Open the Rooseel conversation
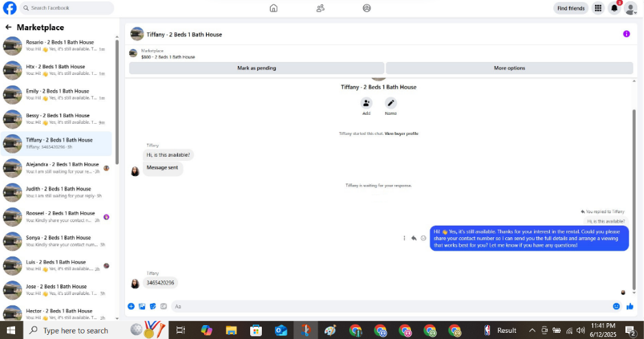The width and height of the screenshot is (644, 339). (x=56, y=217)
